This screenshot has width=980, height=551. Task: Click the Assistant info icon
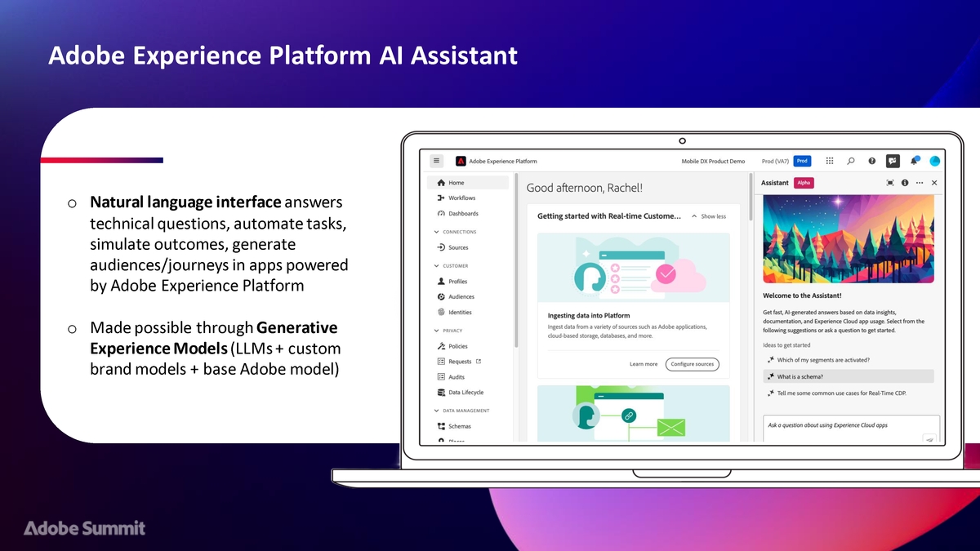click(905, 183)
